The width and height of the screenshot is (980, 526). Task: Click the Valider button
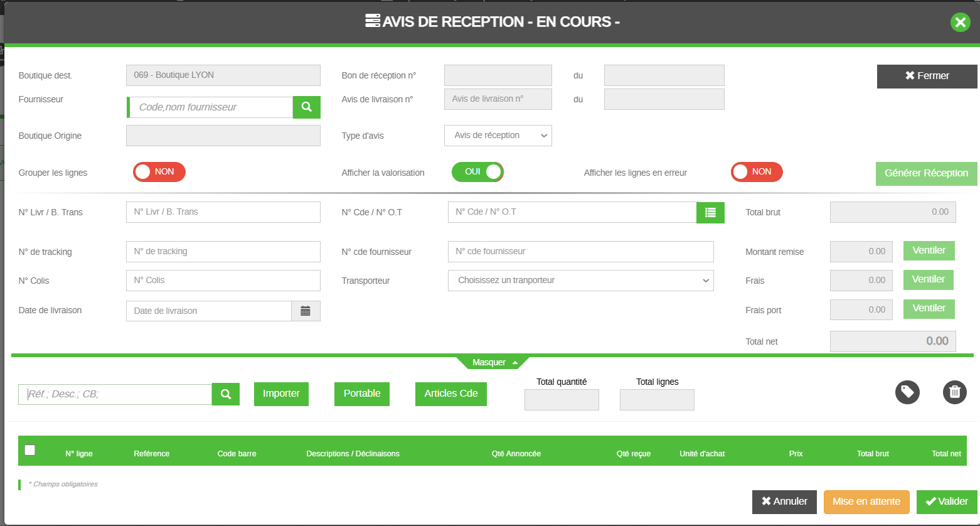(x=947, y=502)
